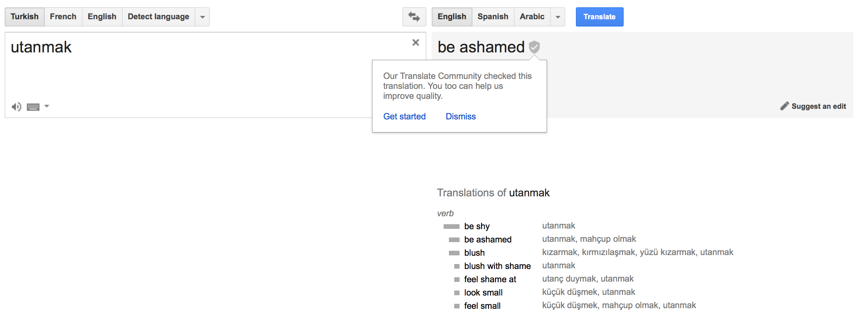Screen dimensions: 868x331
Task: Expand the input tools dropdown arrow
Action: click(47, 106)
